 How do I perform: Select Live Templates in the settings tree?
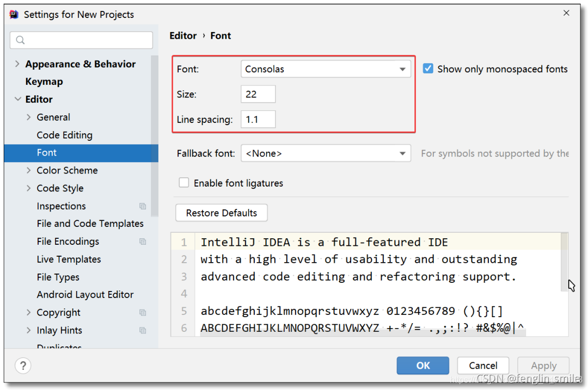(69, 259)
